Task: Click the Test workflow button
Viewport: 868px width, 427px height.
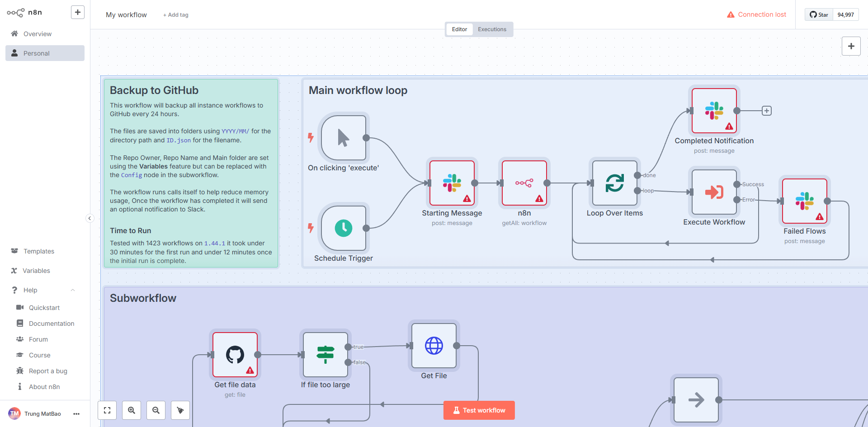Action: (479, 410)
